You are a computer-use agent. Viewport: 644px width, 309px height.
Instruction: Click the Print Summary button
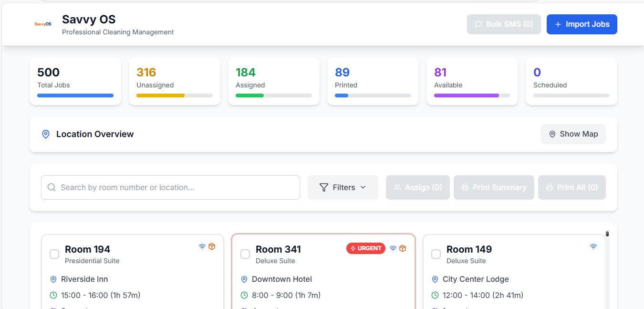[x=494, y=188]
